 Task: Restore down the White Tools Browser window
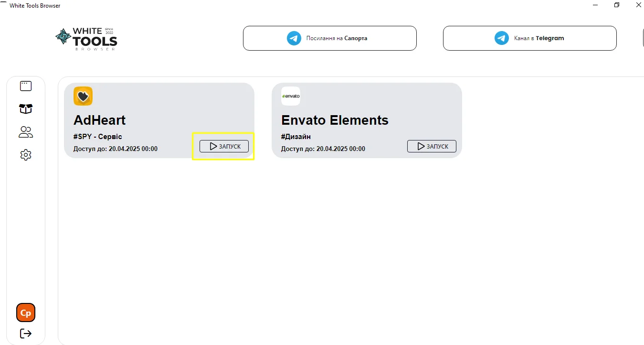(617, 5)
